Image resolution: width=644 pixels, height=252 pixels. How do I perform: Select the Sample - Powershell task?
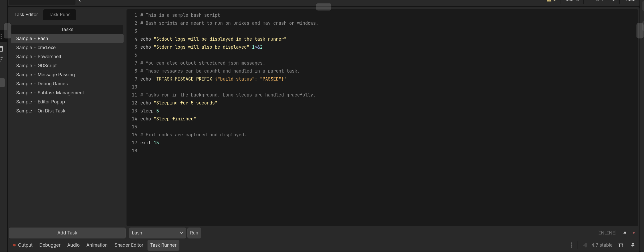[67, 57]
